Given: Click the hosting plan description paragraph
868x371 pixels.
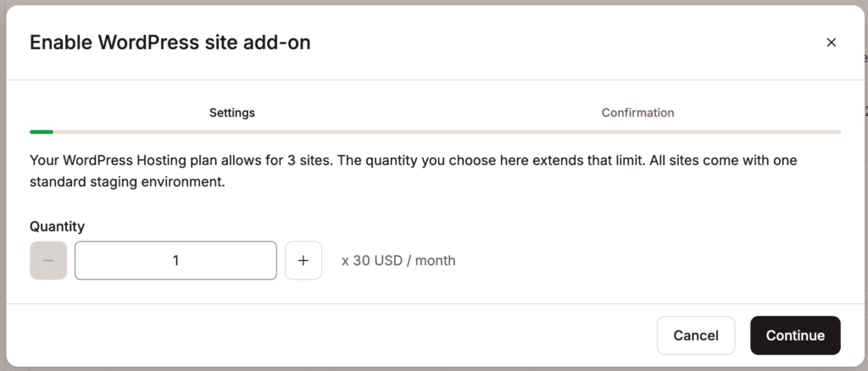Looking at the screenshot, I should coord(413,171).
